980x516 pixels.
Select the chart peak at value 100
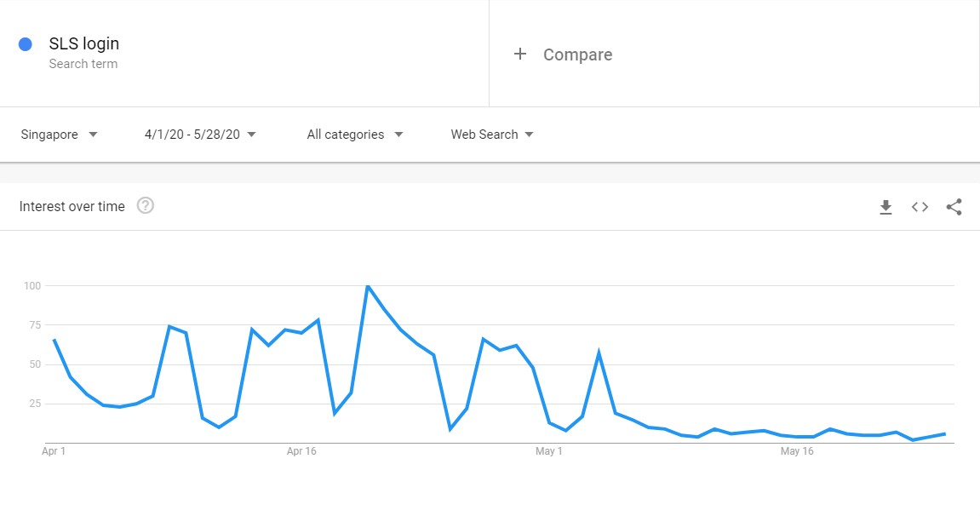[x=367, y=286]
